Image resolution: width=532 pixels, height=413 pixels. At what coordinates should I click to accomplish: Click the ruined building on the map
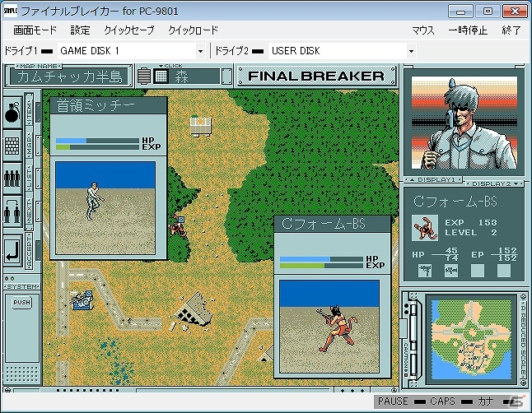click(x=193, y=311)
